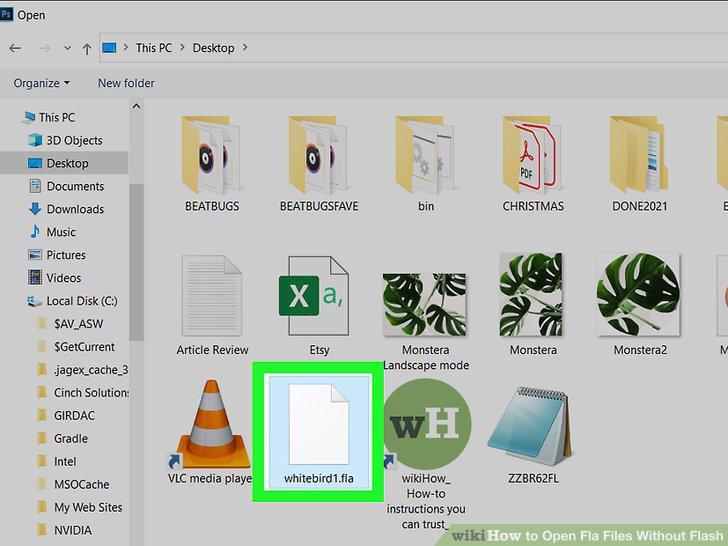
Task: Select the VLC media player shortcut
Action: click(x=212, y=432)
